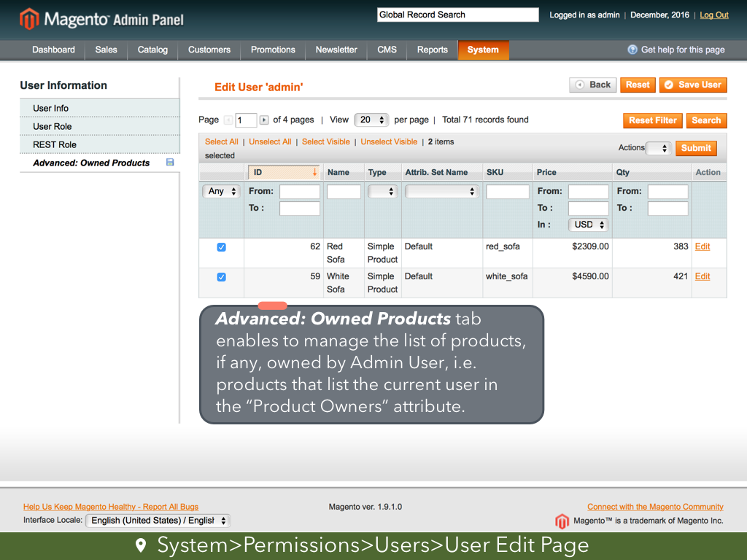Click the save icon beside Advanced: Owned Products
Viewport: 747px width, 560px height.
170,163
